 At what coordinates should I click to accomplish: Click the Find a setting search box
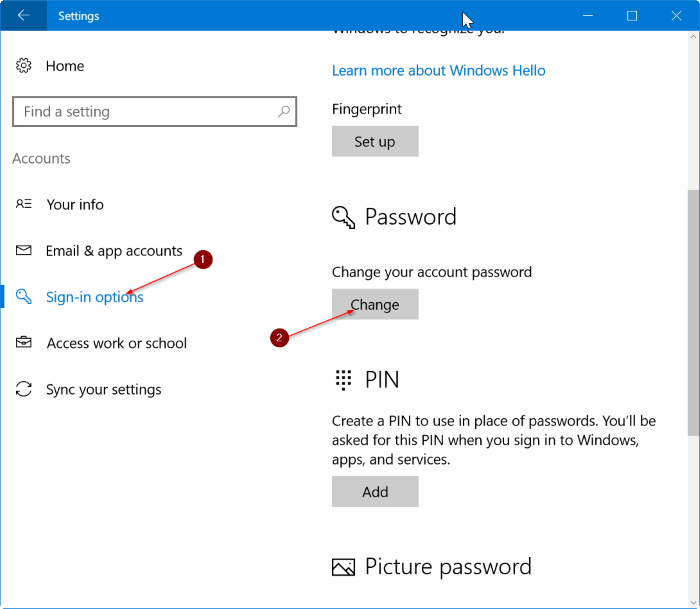pos(154,112)
